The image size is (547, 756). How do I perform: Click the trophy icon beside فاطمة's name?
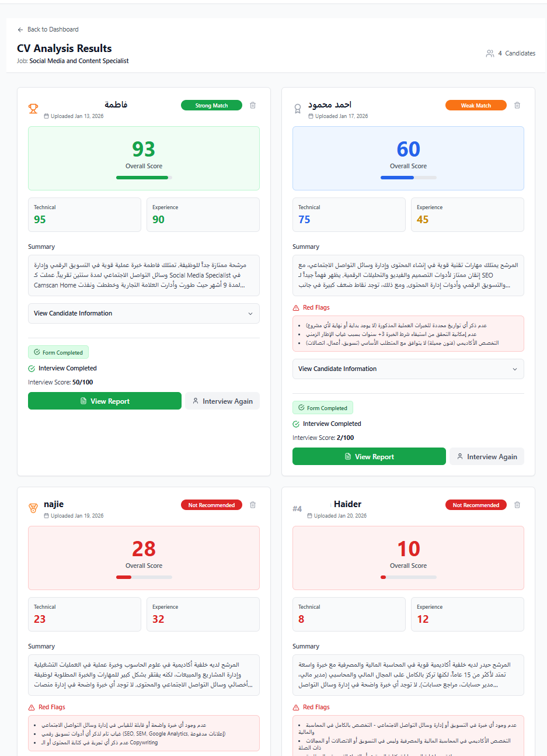point(33,108)
